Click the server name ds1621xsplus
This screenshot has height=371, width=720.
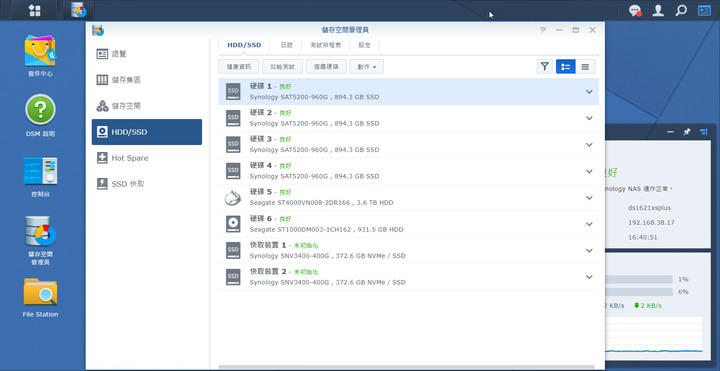click(x=649, y=208)
